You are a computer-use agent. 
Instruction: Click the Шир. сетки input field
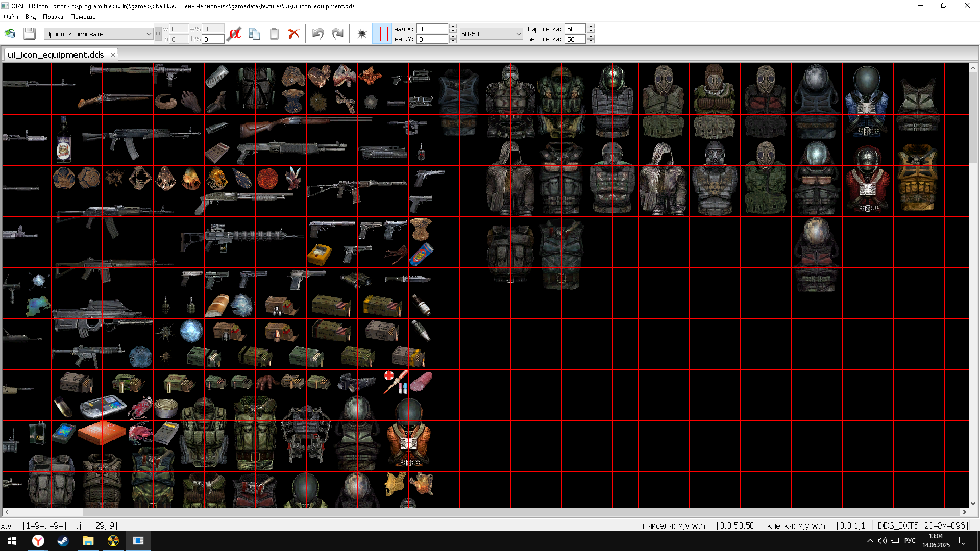[x=575, y=29]
